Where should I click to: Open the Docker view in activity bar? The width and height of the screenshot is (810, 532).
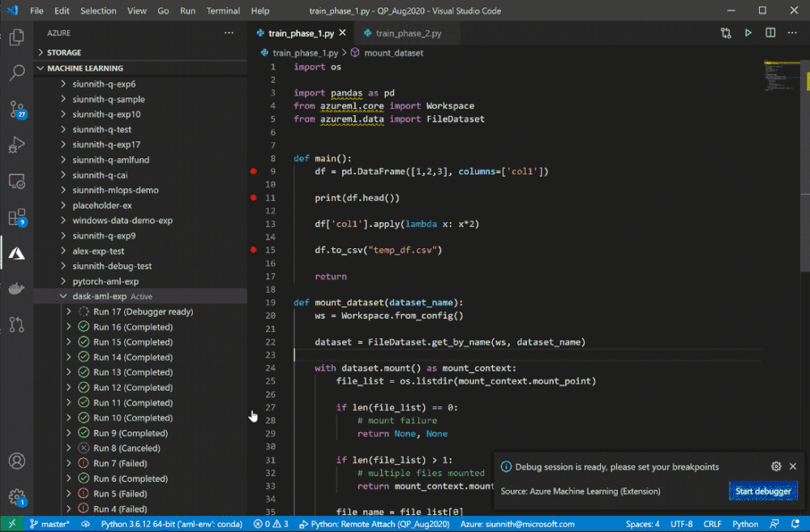pyautogui.click(x=16, y=289)
